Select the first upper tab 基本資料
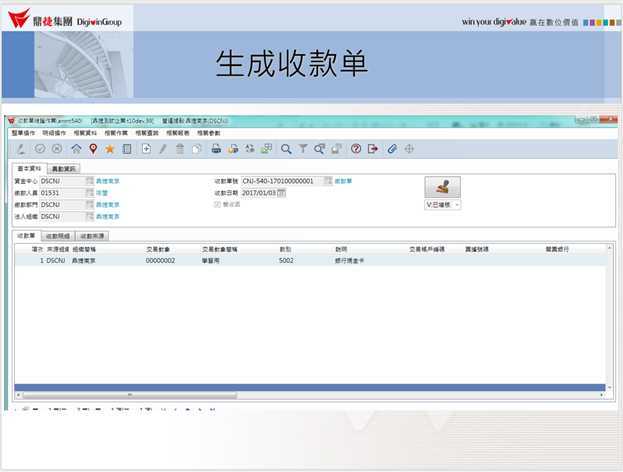623x472 pixels. pos(29,168)
